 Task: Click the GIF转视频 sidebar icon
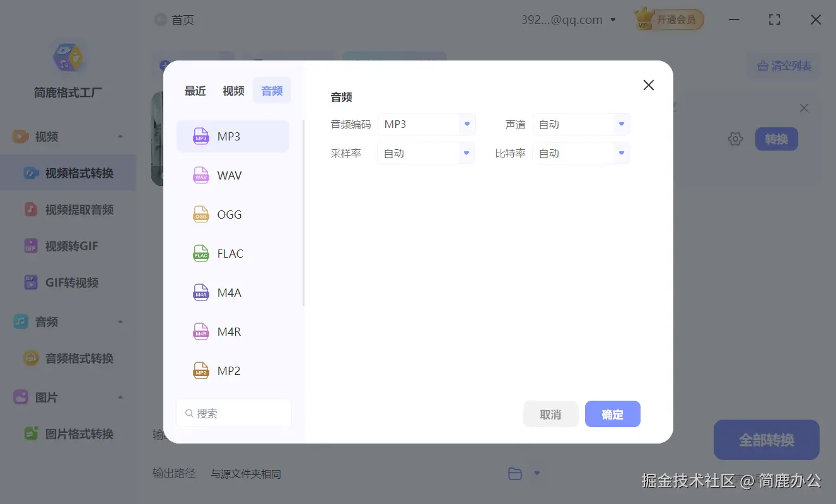pyautogui.click(x=31, y=282)
